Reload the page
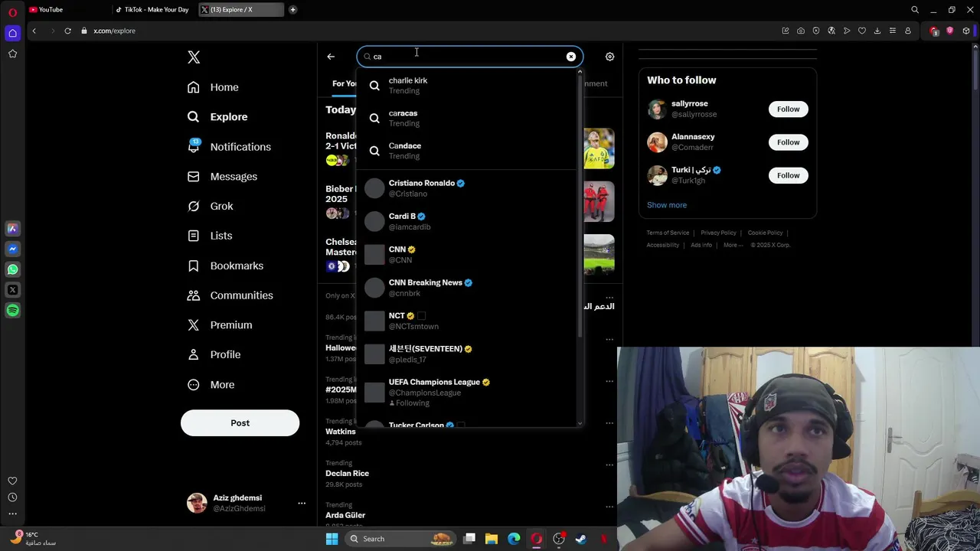This screenshot has height=551, width=980. (x=67, y=31)
